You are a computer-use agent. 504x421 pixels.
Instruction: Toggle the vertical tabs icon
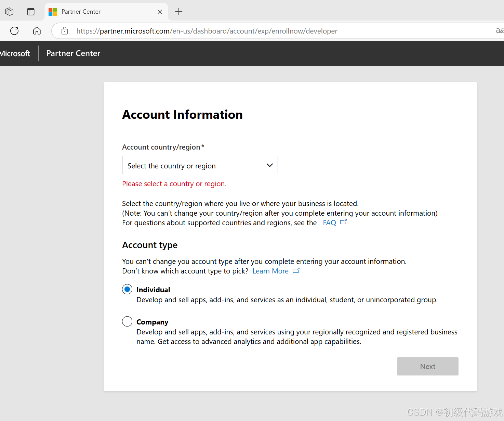pyautogui.click(x=31, y=12)
